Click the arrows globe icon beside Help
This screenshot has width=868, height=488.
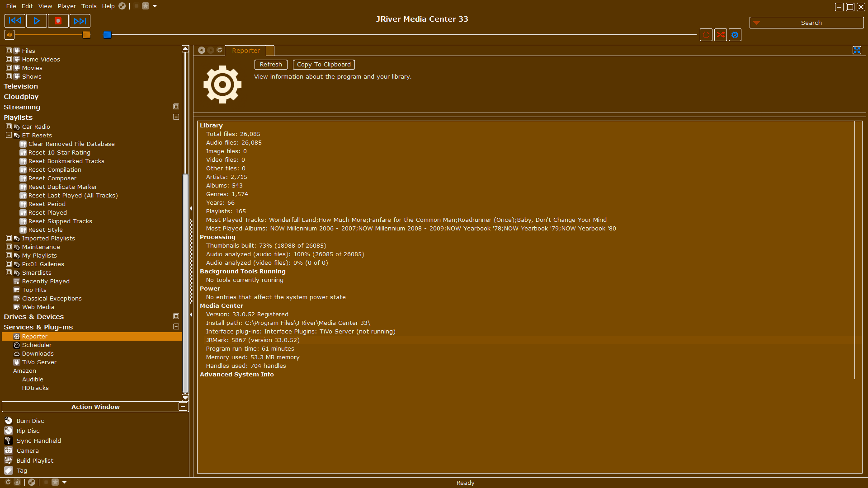tap(122, 6)
